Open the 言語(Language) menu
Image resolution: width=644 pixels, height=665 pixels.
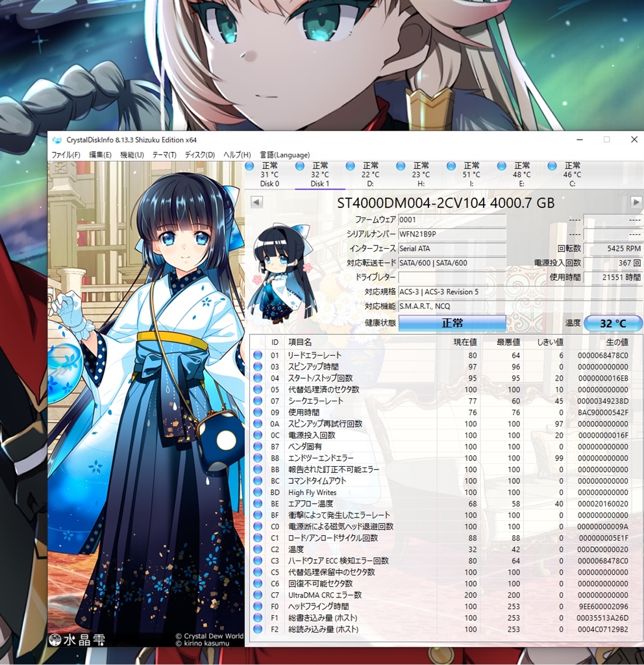284,155
